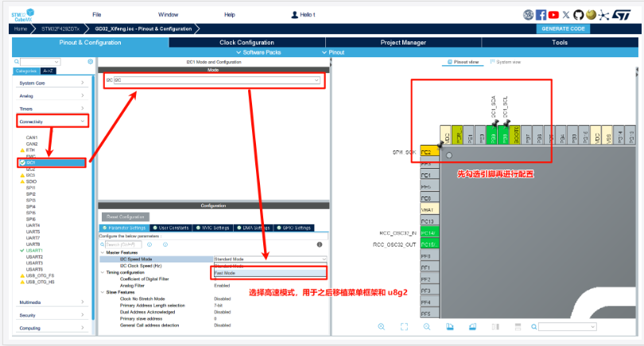This screenshot has width=644, height=346.
Task: Expand the System Core category
Action: coord(52,83)
